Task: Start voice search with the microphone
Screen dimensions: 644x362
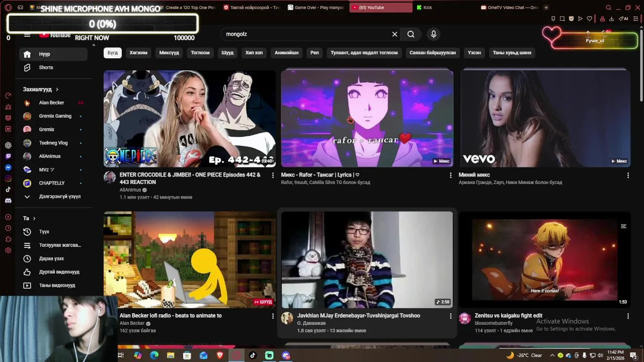Action: [434, 34]
